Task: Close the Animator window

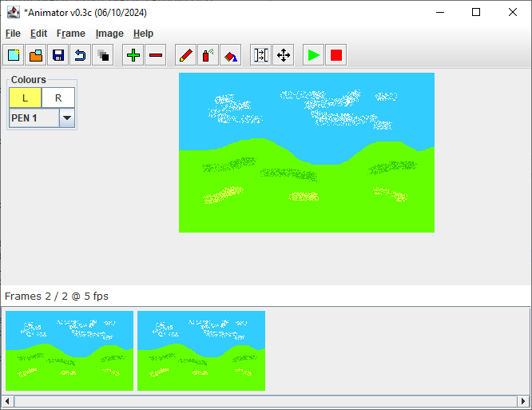Action: click(x=513, y=13)
